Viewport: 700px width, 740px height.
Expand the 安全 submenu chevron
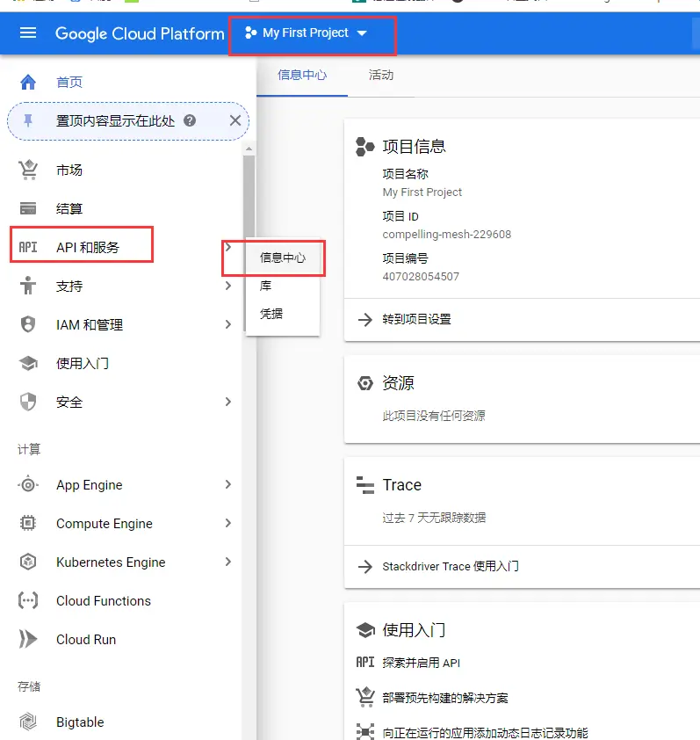227,403
